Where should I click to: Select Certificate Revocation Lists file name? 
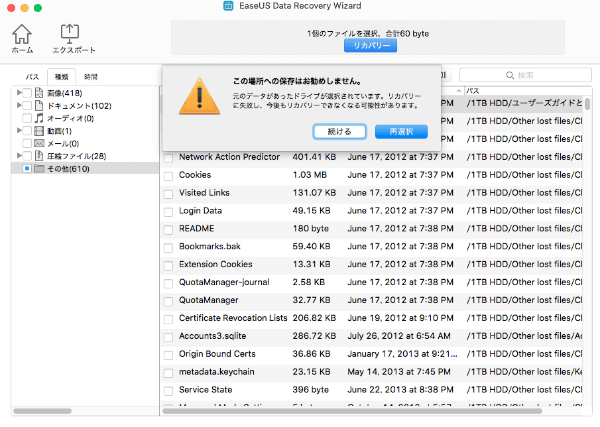coord(233,318)
